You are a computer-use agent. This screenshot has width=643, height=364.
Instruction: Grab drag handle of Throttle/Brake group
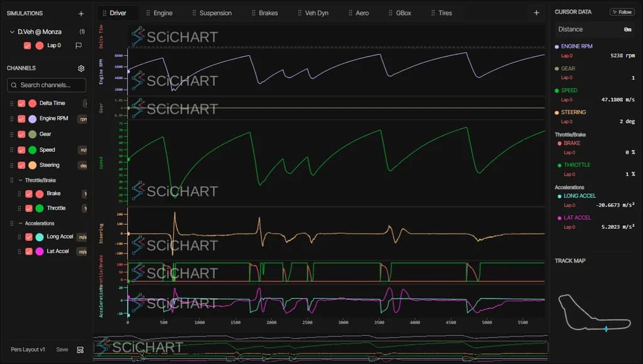(x=11, y=180)
